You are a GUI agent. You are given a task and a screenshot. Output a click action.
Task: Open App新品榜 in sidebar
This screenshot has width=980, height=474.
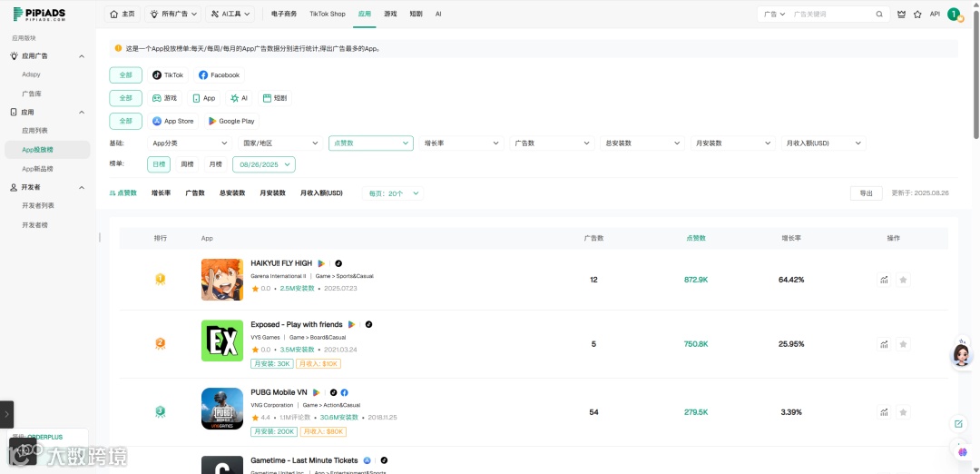(x=37, y=169)
